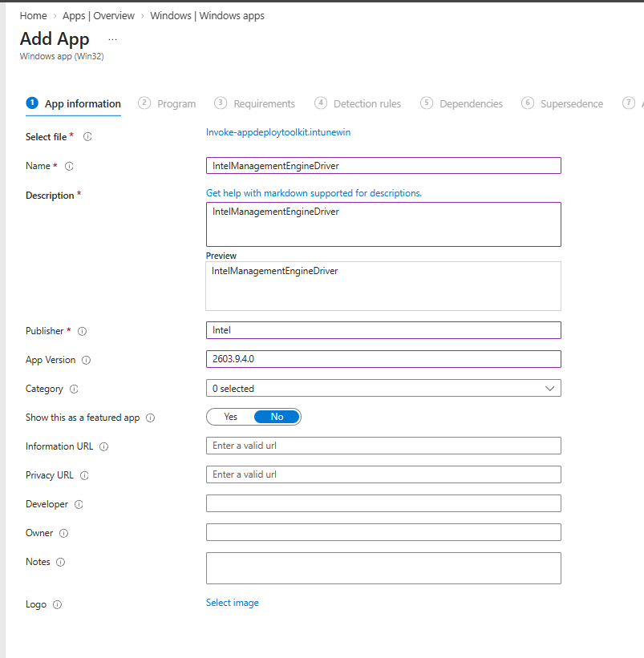Click the Logo info icon
Screen dimensions: 644x658
click(x=57, y=604)
